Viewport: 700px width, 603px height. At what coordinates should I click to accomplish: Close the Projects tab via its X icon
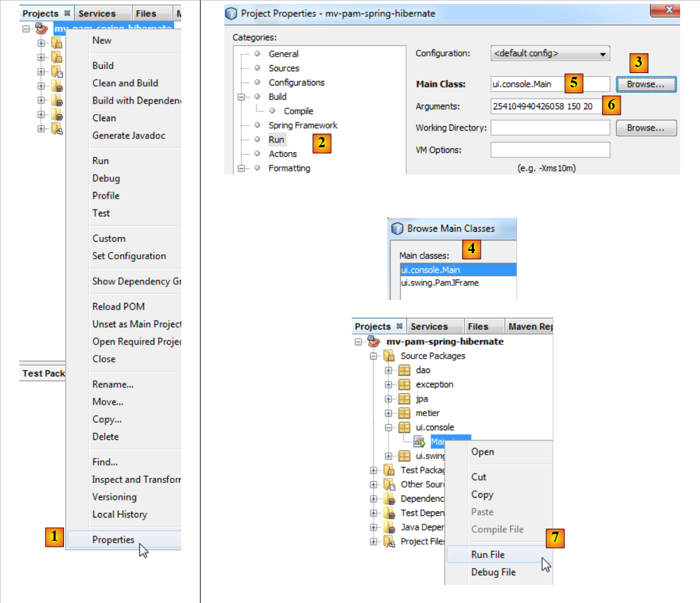[x=399, y=326]
